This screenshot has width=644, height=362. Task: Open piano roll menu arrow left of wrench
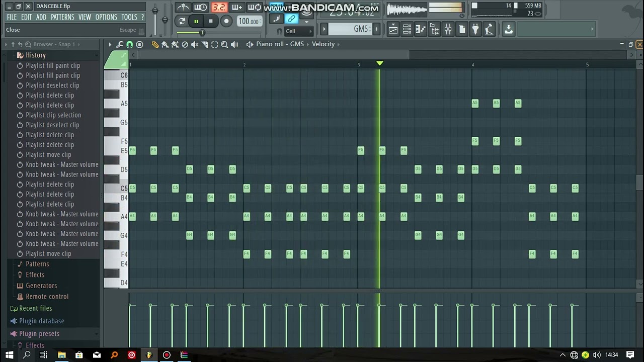coord(110,44)
